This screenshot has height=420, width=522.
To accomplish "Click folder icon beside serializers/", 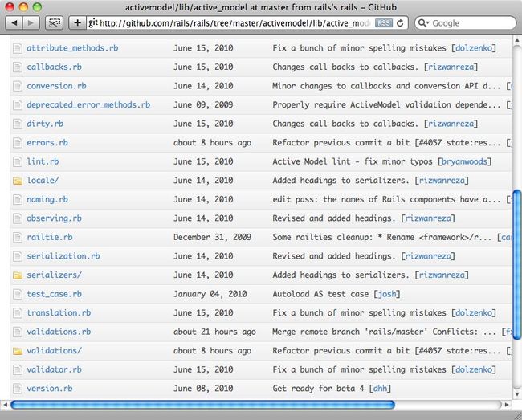I will (18, 275).
